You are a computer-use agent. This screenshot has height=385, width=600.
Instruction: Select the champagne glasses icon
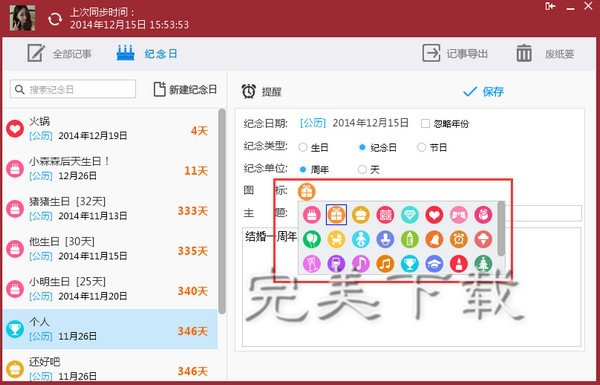point(312,264)
